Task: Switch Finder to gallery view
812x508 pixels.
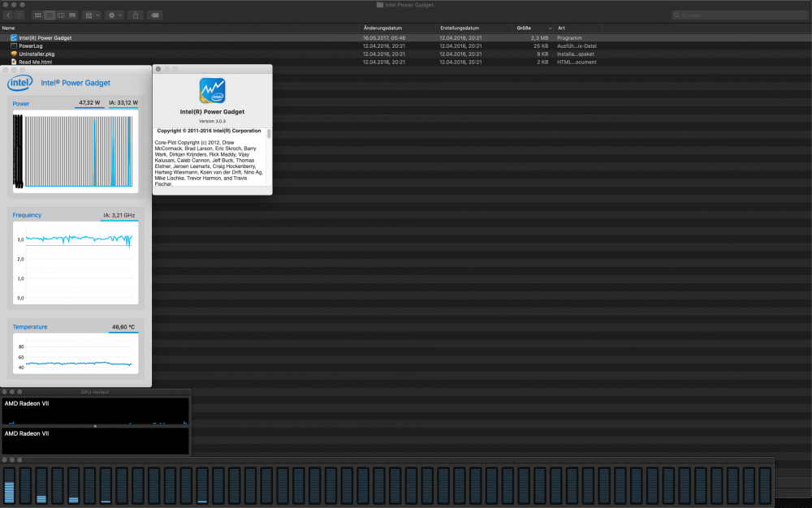Action: [x=72, y=15]
